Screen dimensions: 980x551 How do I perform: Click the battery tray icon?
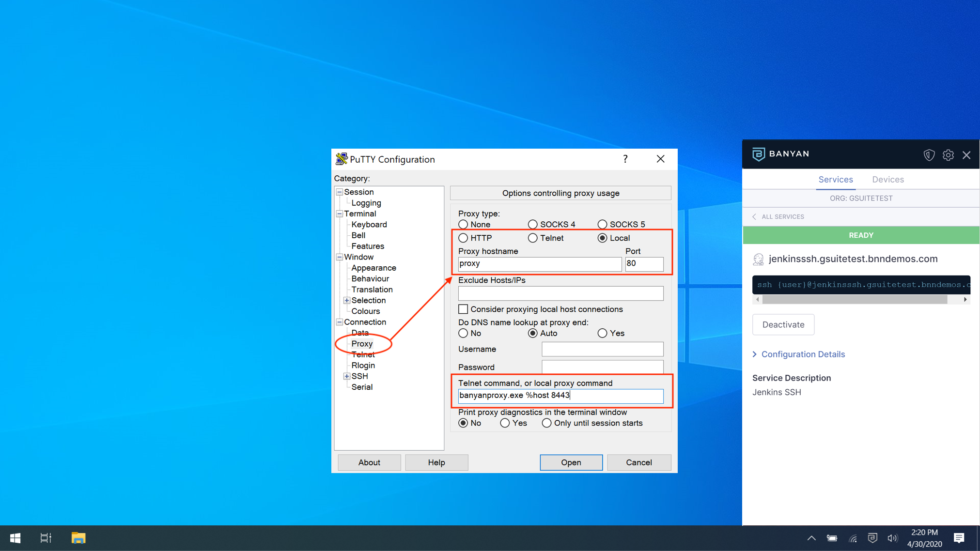(832, 538)
